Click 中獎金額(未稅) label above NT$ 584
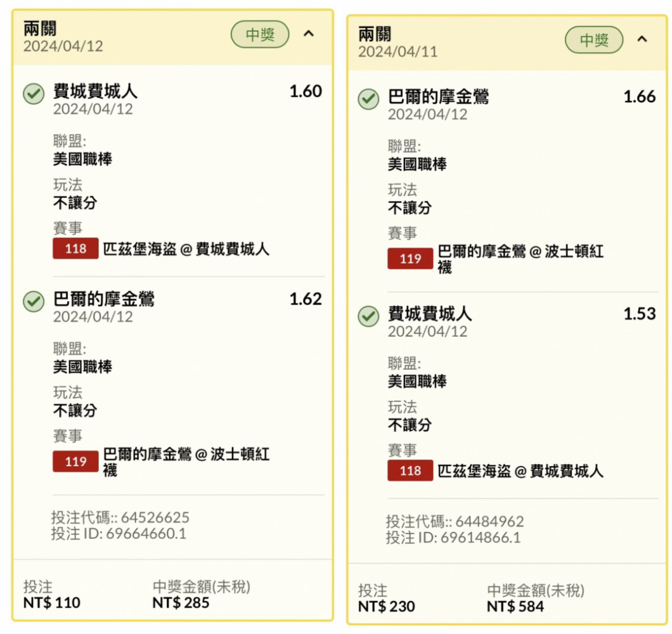 [536, 590]
